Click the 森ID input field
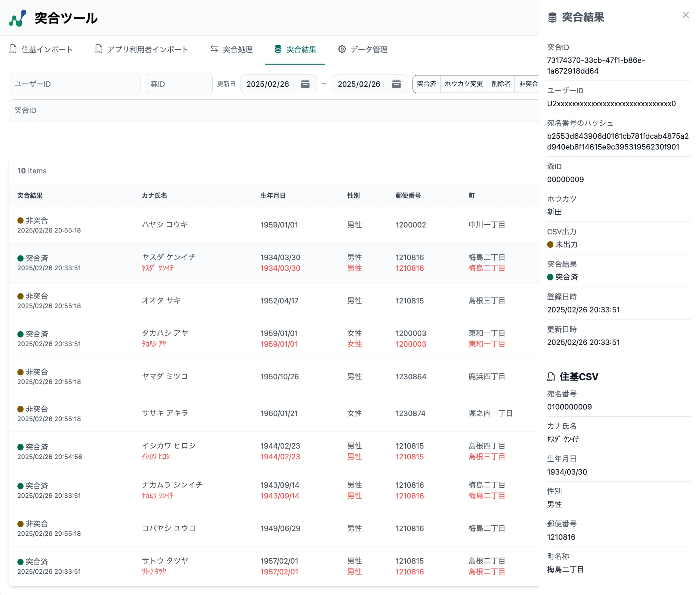Screen dimensions: 700x595 (178, 84)
